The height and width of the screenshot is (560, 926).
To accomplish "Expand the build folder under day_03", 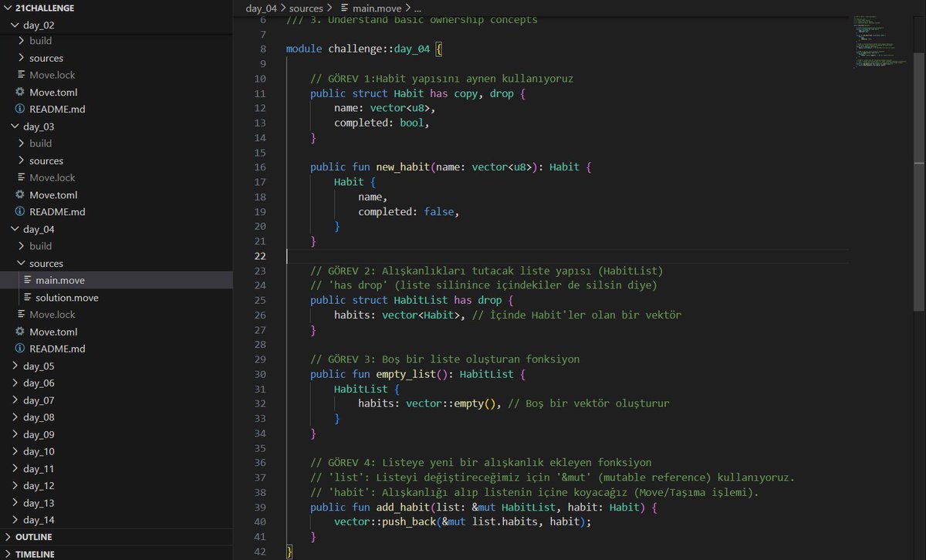I will pos(22,143).
